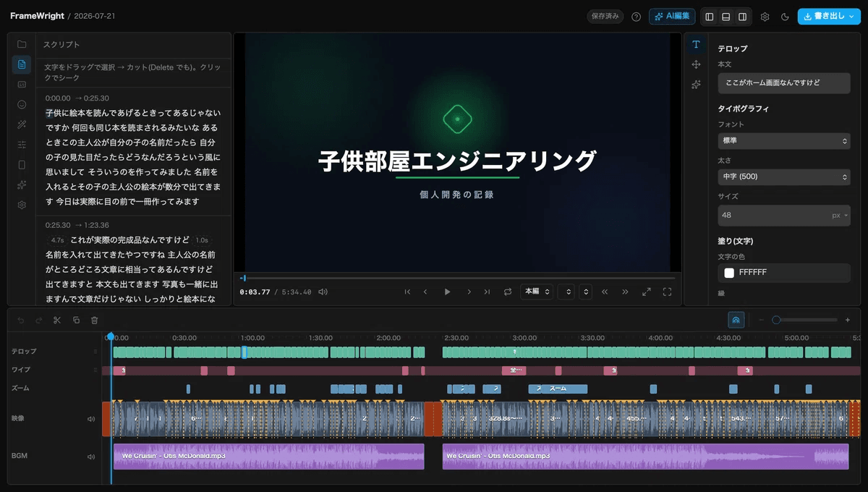The image size is (868, 492).
Task: Select the テロップ text tab icon
Action: pos(696,44)
